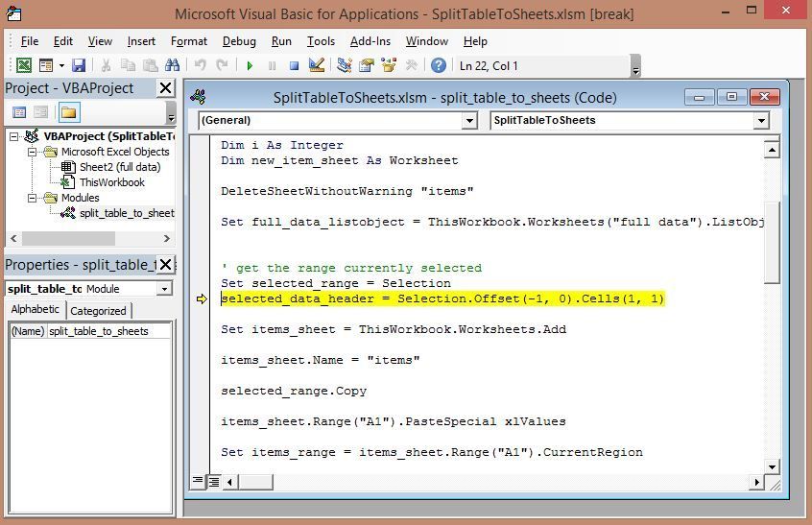Click the Redo arrow icon
This screenshot has height=525, width=812.
coord(222,66)
